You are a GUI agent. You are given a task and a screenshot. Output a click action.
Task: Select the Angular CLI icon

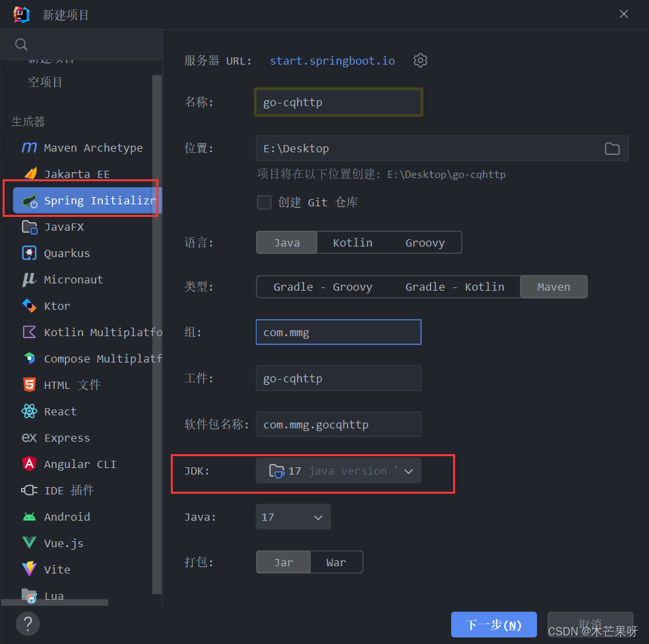pyautogui.click(x=29, y=463)
